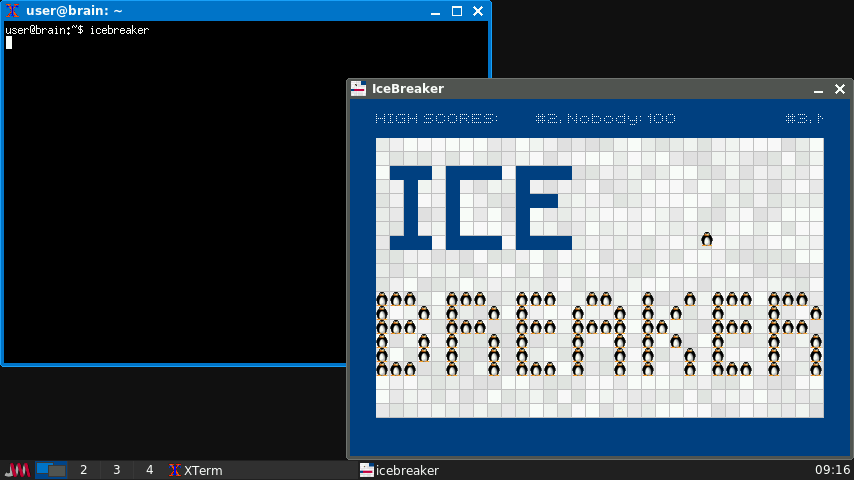
Task: Switch to workspace 3 in the pager
Action: [117, 470]
